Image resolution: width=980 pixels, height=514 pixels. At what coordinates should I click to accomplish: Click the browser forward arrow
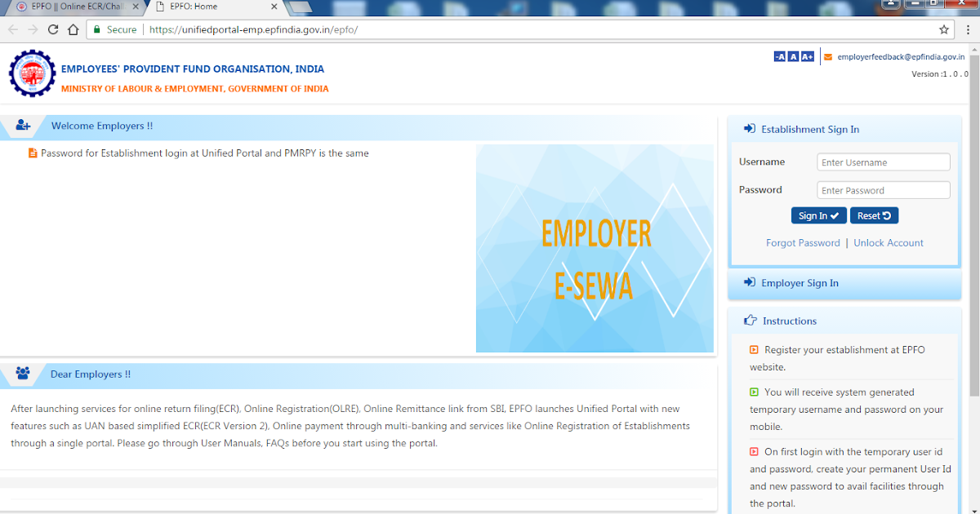coord(33,29)
